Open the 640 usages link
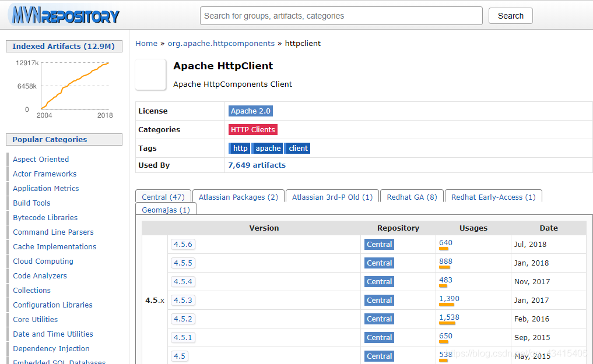Viewport: 593px width, 364px height. point(446,243)
